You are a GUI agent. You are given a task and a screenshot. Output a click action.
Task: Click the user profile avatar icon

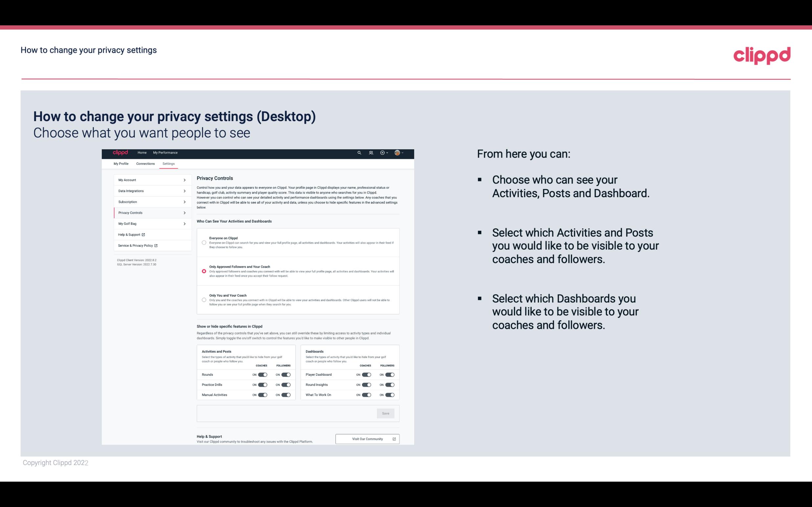tap(396, 153)
